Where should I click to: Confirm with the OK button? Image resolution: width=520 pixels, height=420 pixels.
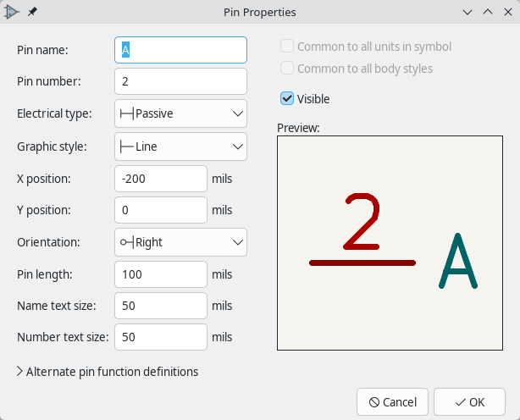click(x=469, y=402)
